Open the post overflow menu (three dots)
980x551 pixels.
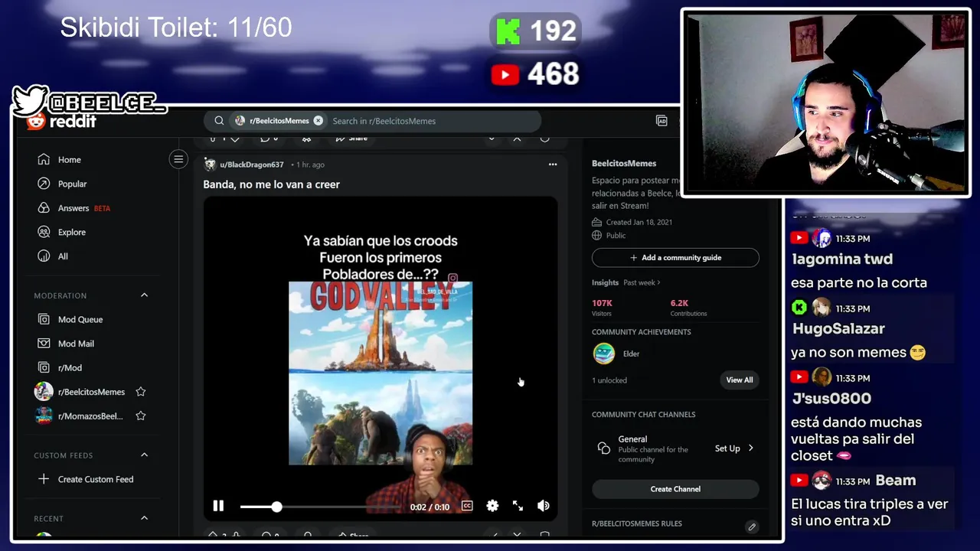point(553,165)
